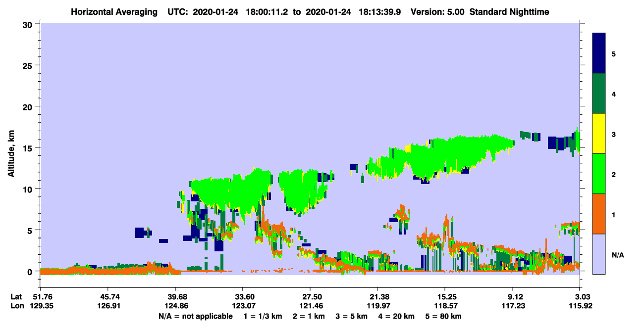Click the color bar label '5'

[x=614, y=53]
